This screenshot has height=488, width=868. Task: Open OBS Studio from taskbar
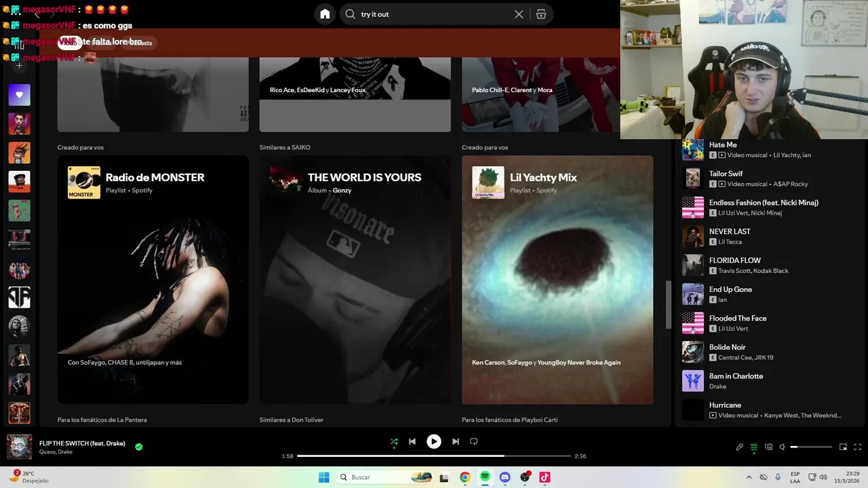(x=525, y=477)
